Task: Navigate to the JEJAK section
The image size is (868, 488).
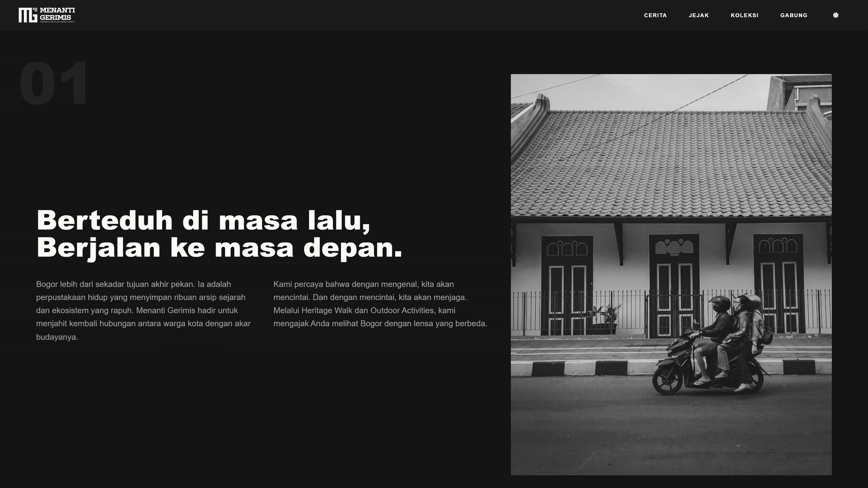Action: tap(699, 15)
